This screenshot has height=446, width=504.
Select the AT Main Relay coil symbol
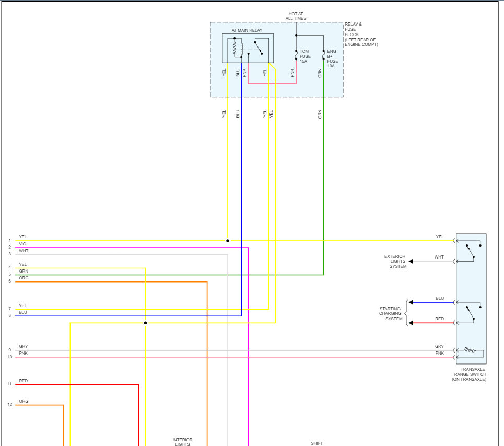tap(236, 48)
